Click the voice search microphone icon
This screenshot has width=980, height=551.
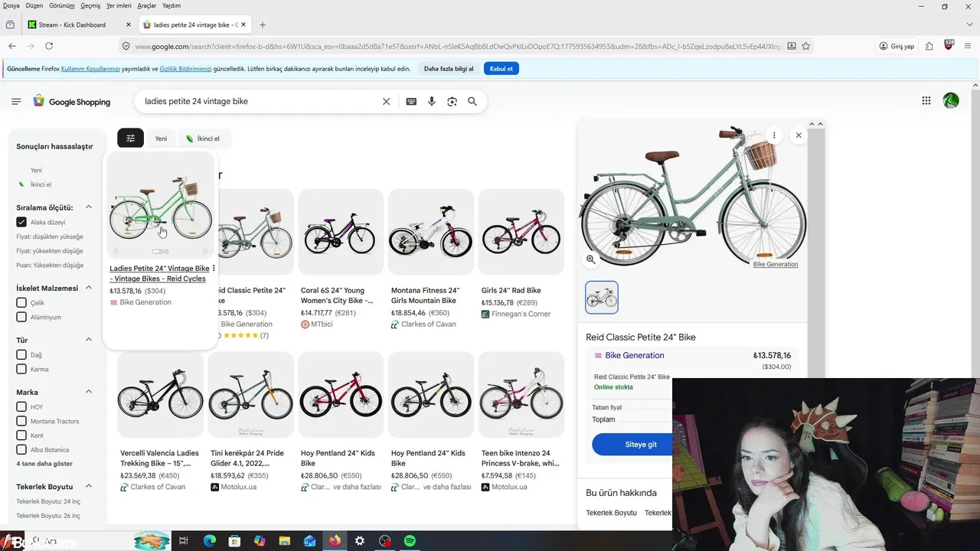click(x=432, y=102)
